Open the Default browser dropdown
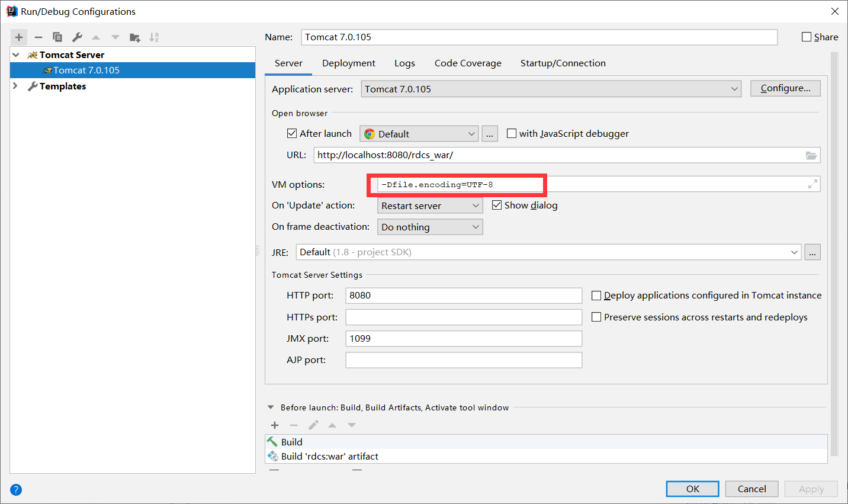The width and height of the screenshot is (848, 504). point(419,134)
